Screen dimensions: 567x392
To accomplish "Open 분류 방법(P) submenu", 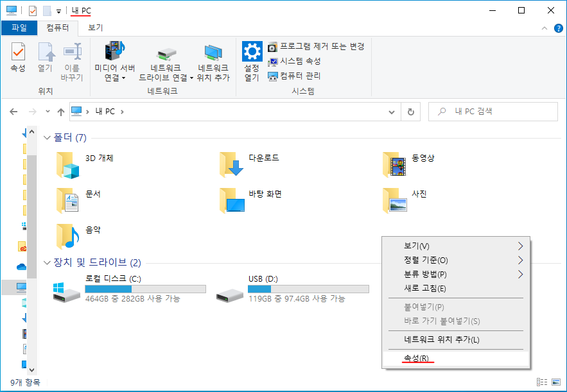I will (x=456, y=274).
